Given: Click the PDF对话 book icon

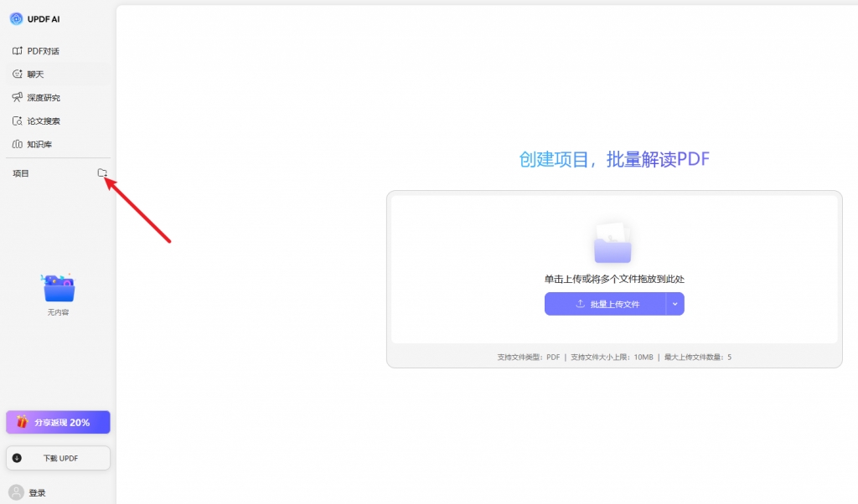Looking at the screenshot, I should point(18,51).
